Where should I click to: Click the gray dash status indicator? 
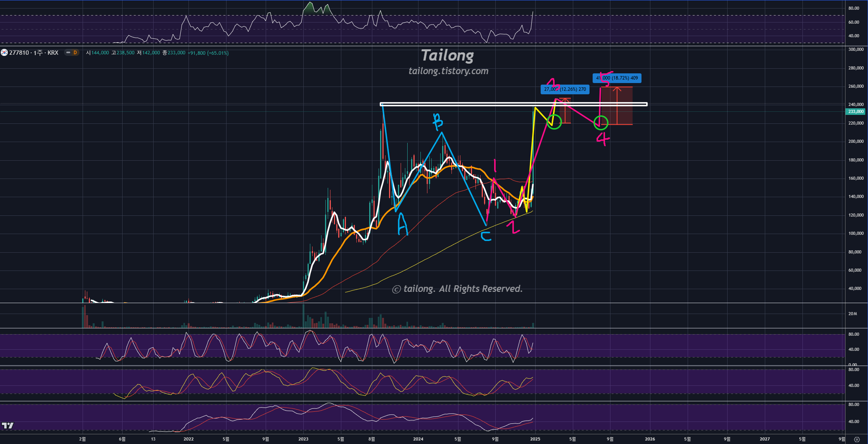[x=68, y=52]
